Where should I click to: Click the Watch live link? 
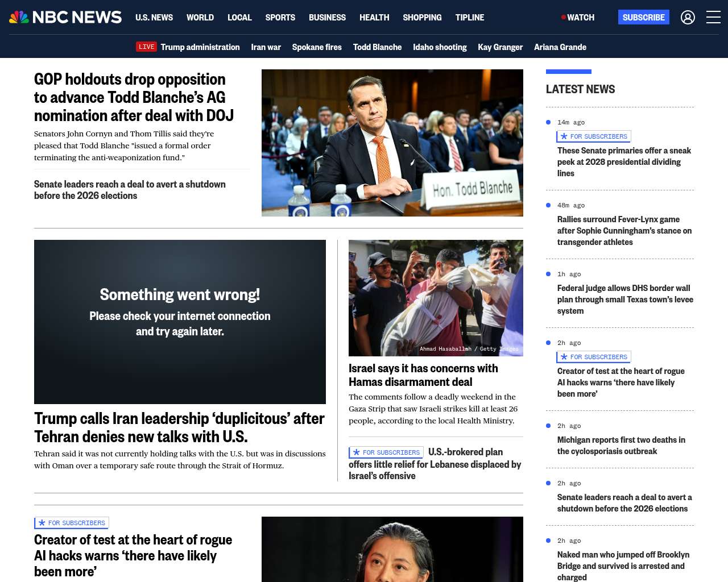[578, 18]
